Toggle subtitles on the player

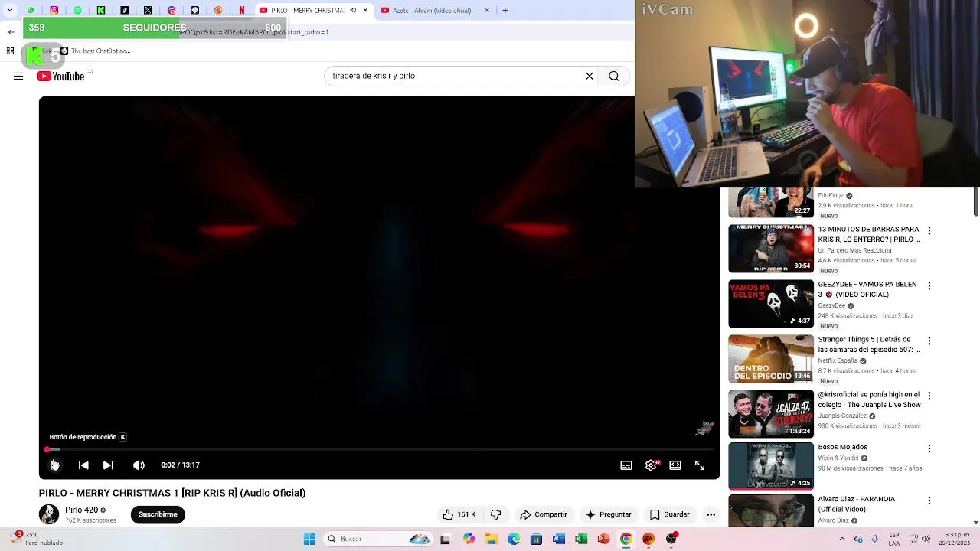pos(626,465)
